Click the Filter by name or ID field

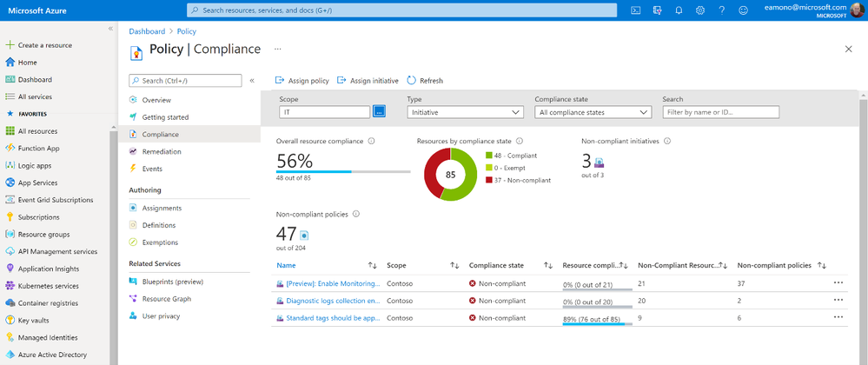pos(721,112)
